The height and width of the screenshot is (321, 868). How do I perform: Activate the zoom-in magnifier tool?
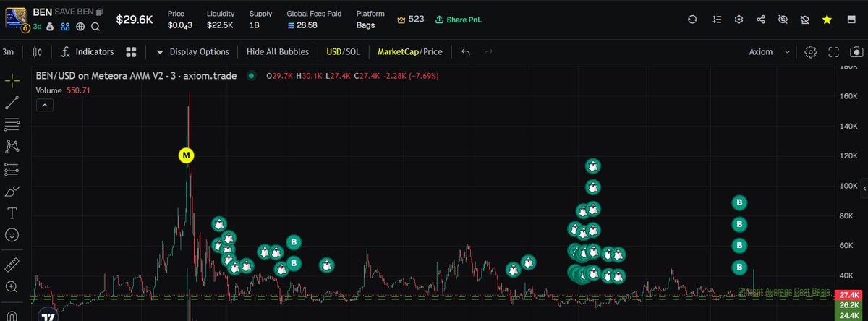pyautogui.click(x=12, y=286)
